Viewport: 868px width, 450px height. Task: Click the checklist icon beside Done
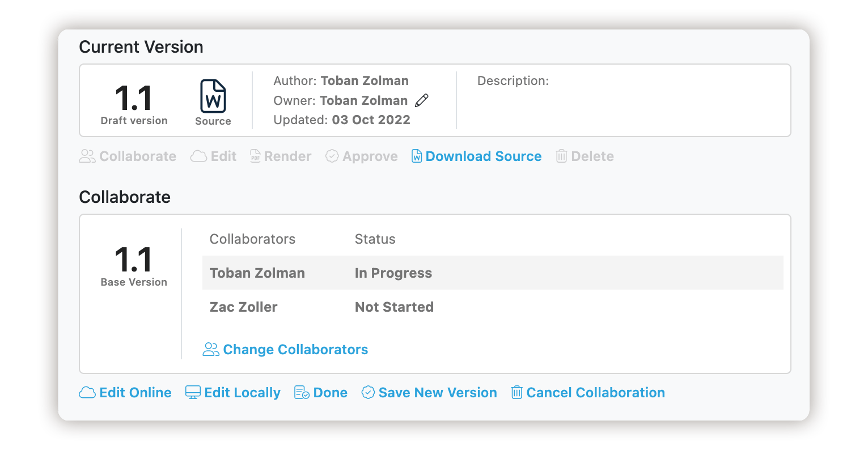302,393
